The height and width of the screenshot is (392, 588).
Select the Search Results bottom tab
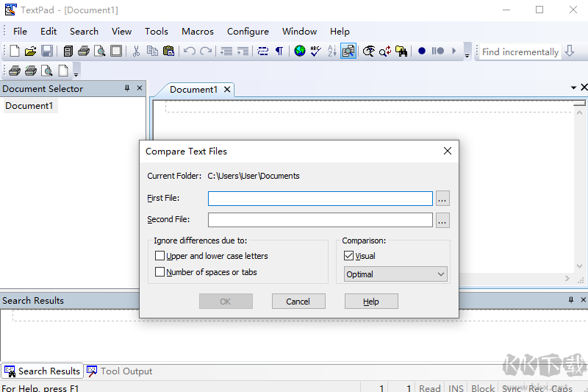(x=42, y=371)
